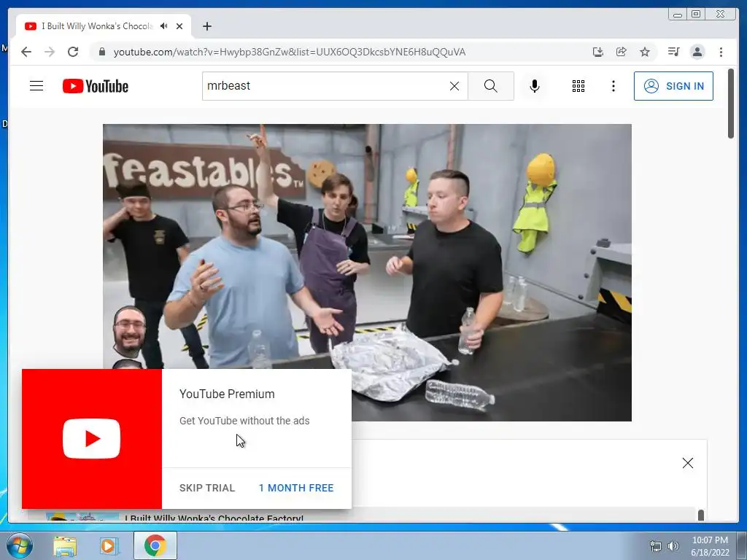Clear the mrbeast search text
This screenshot has width=747, height=560.
(454, 86)
